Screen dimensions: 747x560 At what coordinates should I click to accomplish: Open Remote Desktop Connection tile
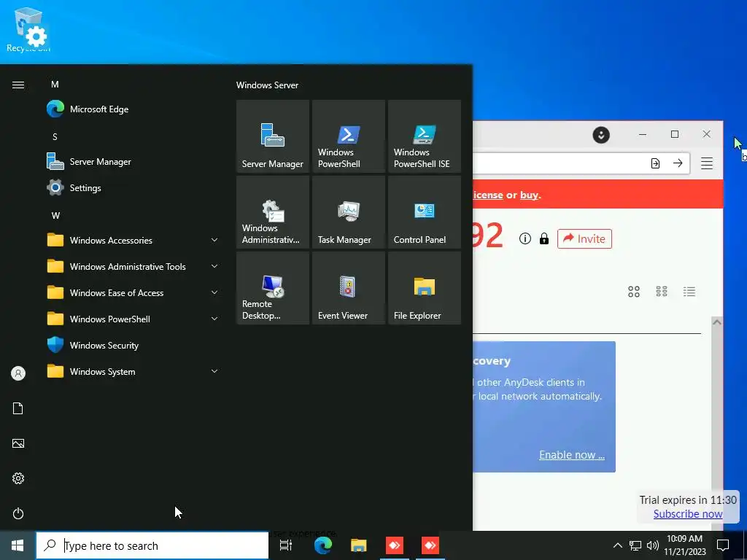(273, 287)
